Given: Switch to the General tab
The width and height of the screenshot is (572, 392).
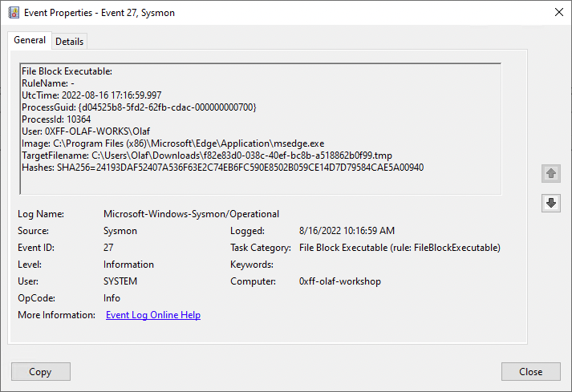Looking at the screenshot, I should coord(30,41).
